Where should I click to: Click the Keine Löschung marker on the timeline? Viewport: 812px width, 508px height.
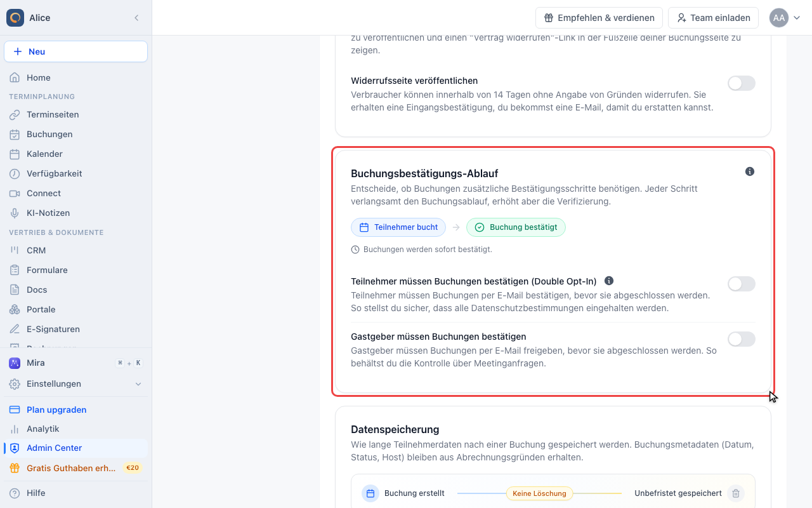[x=539, y=493]
